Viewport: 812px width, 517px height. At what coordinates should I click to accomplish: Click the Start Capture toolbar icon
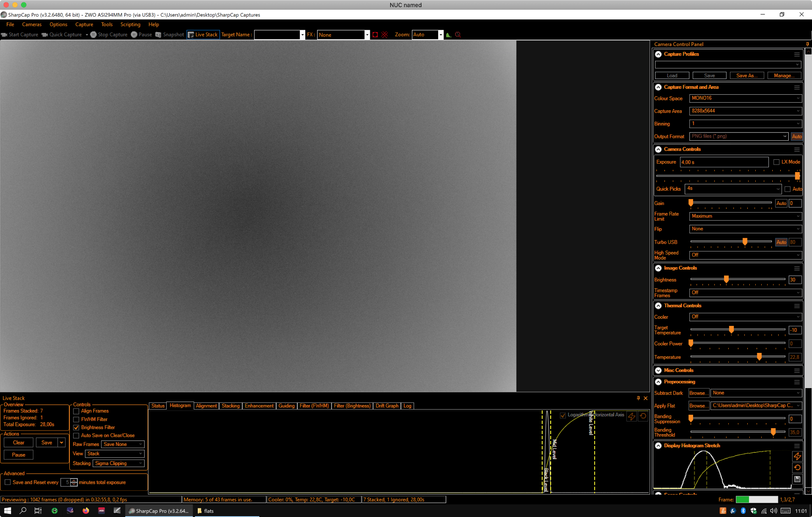[4, 35]
